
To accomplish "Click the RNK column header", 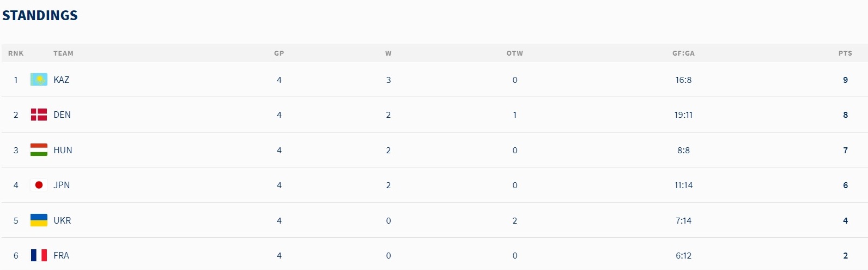I will tap(16, 53).
